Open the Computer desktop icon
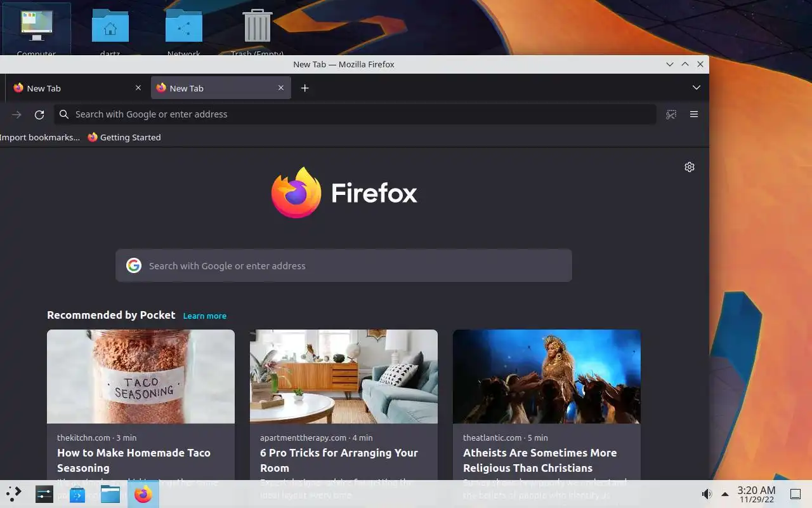 (36, 30)
